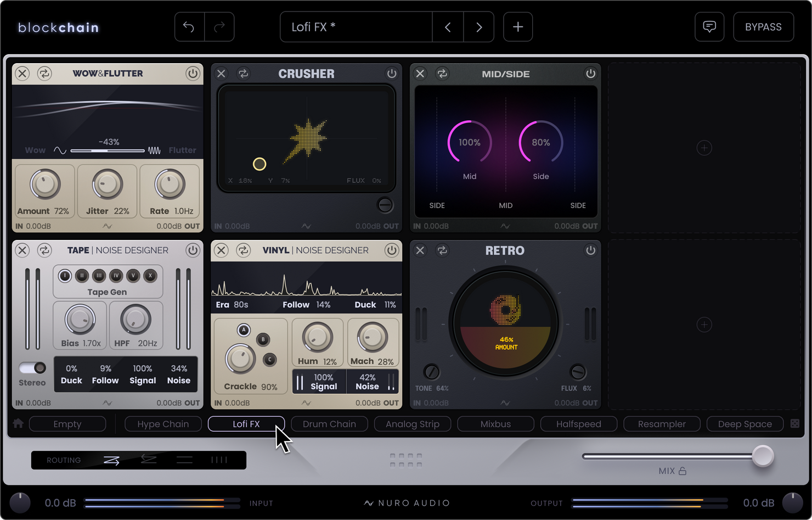Randomize the Wow&Flutter module with swap icon
The image size is (812, 520).
(44, 74)
